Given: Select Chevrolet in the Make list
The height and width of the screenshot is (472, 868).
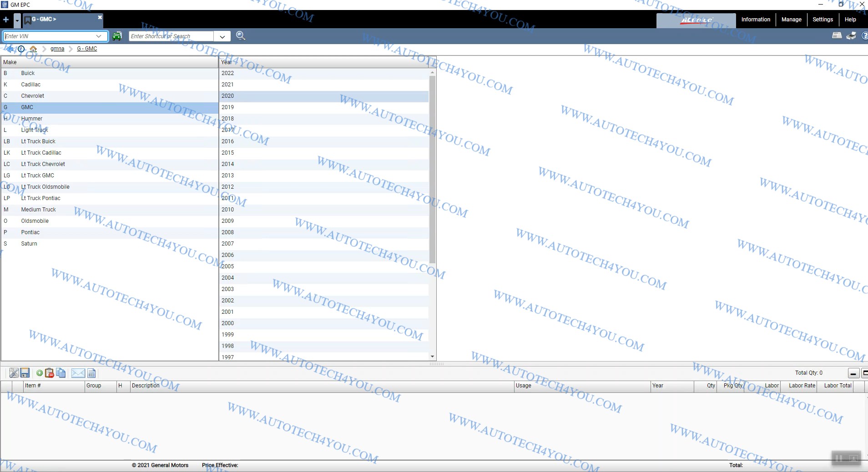Looking at the screenshot, I should pyautogui.click(x=32, y=96).
